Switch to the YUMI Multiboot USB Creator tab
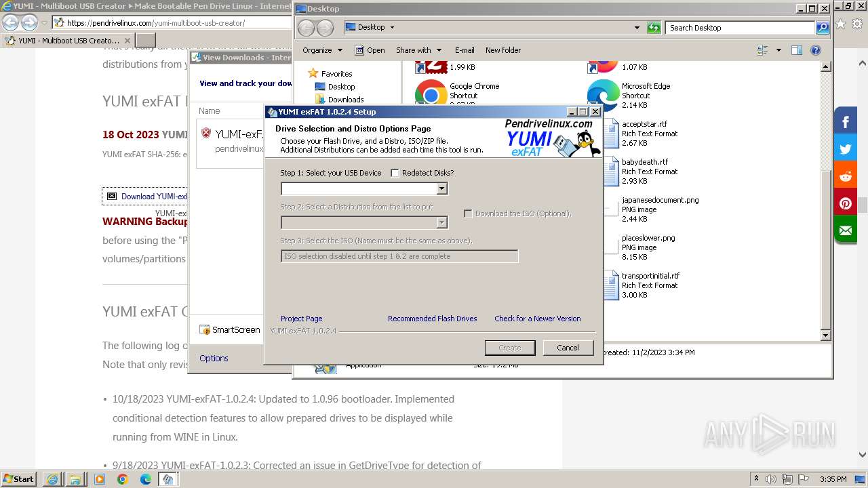The image size is (868, 488). click(x=68, y=41)
